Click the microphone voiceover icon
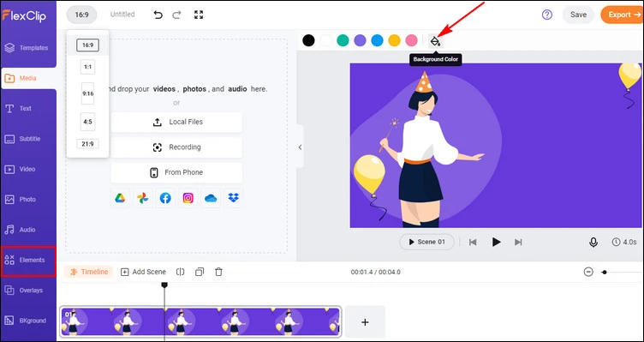Image resolution: width=644 pixels, height=342 pixels. pos(593,242)
